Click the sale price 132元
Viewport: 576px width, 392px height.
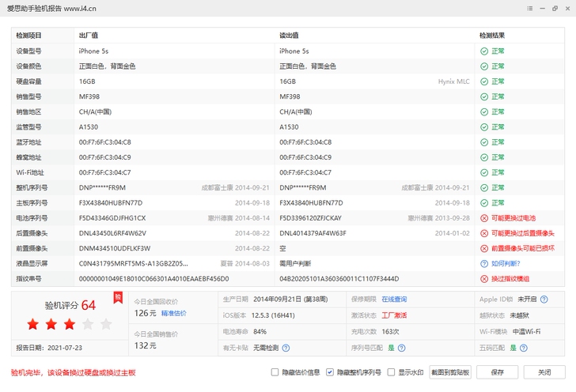click(x=146, y=345)
